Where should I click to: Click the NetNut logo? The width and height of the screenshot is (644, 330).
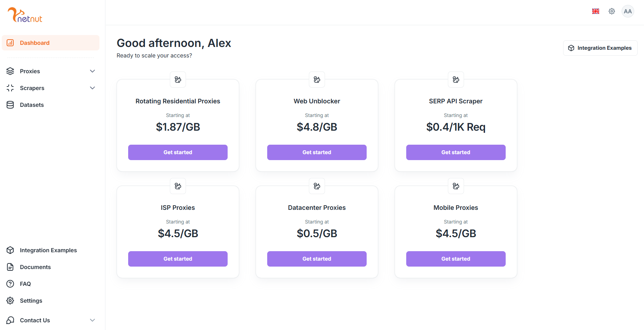25,15
